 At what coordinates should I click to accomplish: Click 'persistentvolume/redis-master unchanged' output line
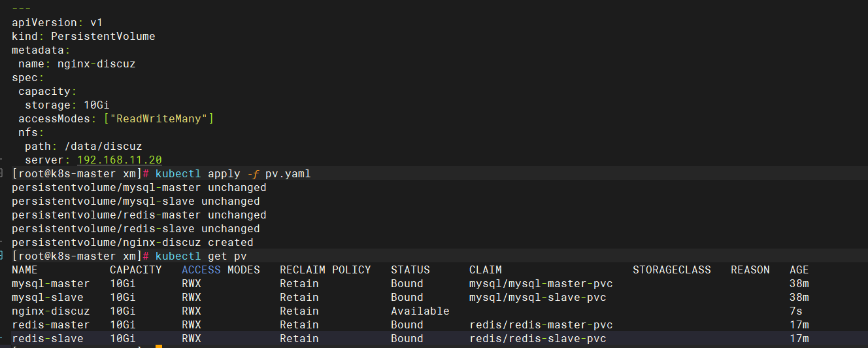139,215
